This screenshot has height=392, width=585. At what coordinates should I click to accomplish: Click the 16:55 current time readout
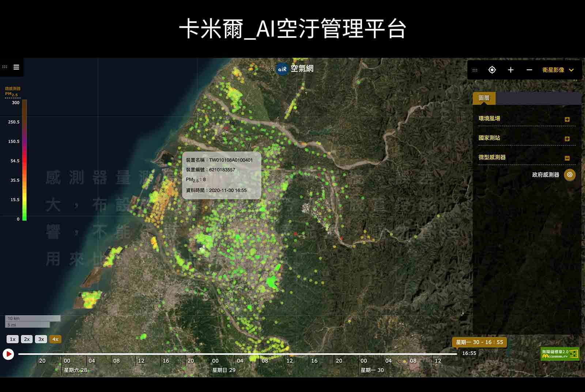469,353
